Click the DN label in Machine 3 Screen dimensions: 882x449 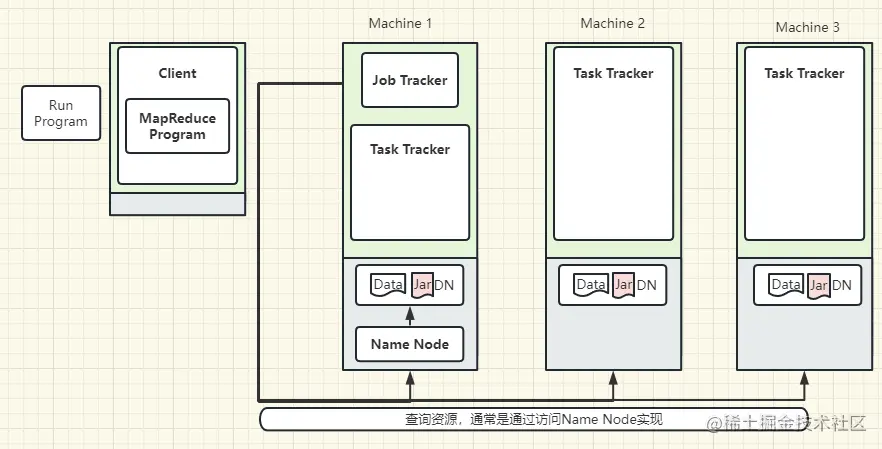[x=842, y=285]
